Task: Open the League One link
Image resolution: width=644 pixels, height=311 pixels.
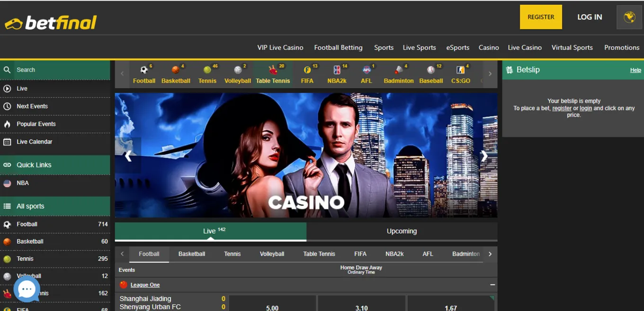Action: pos(145,285)
